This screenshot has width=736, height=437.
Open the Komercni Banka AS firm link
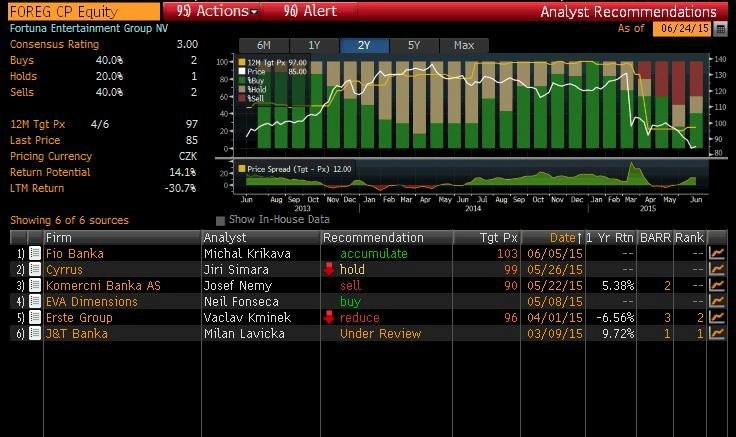(x=103, y=286)
